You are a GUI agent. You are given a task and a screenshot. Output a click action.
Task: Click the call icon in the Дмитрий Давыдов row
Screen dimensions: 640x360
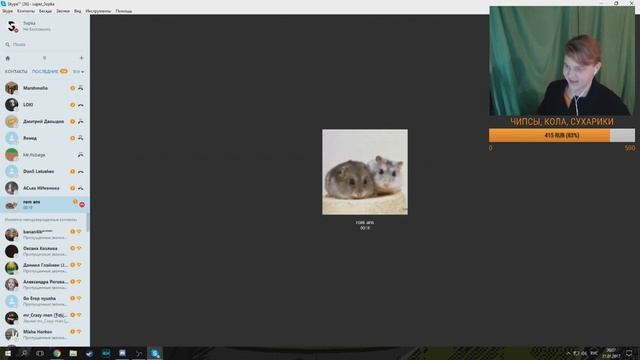click(81, 121)
